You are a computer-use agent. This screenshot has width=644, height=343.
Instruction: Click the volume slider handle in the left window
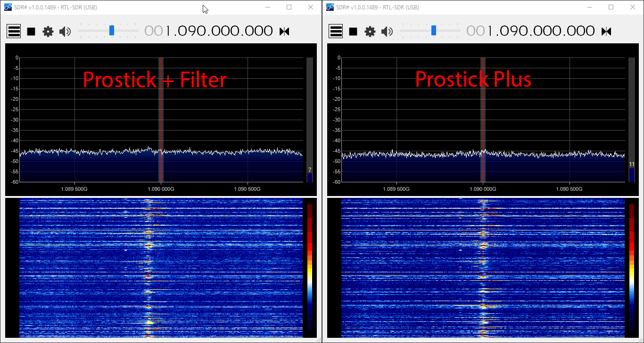pyautogui.click(x=112, y=31)
